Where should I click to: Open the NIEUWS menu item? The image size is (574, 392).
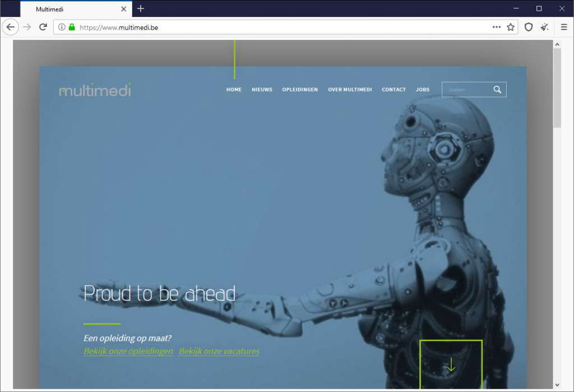click(262, 89)
